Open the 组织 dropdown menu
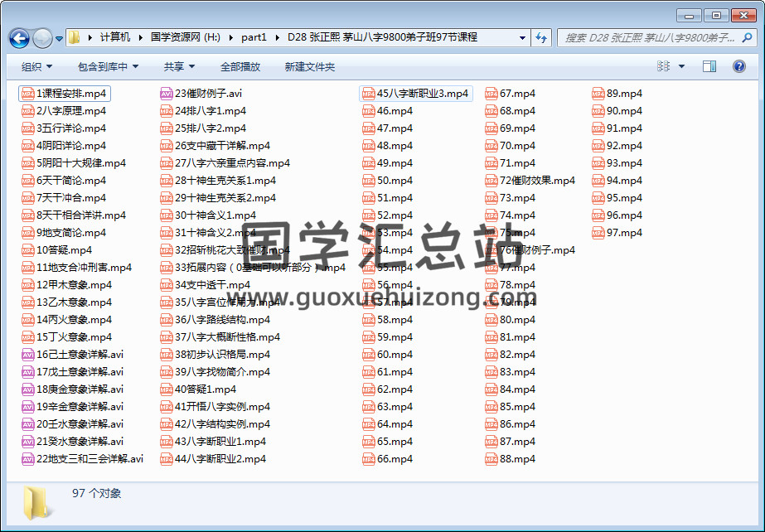765x532 pixels. click(36, 67)
